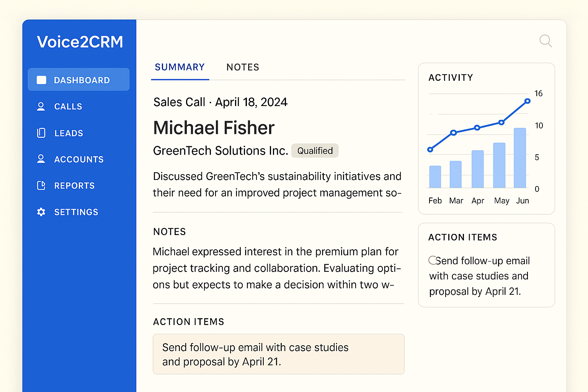The width and height of the screenshot is (588, 392).
Task: Open Accounts via the person icon
Action: coord(41,159)
